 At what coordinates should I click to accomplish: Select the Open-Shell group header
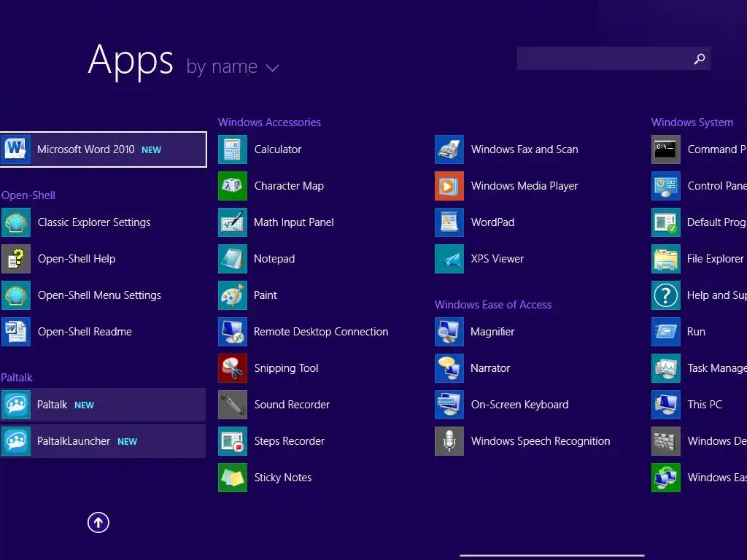click(28, 195)
